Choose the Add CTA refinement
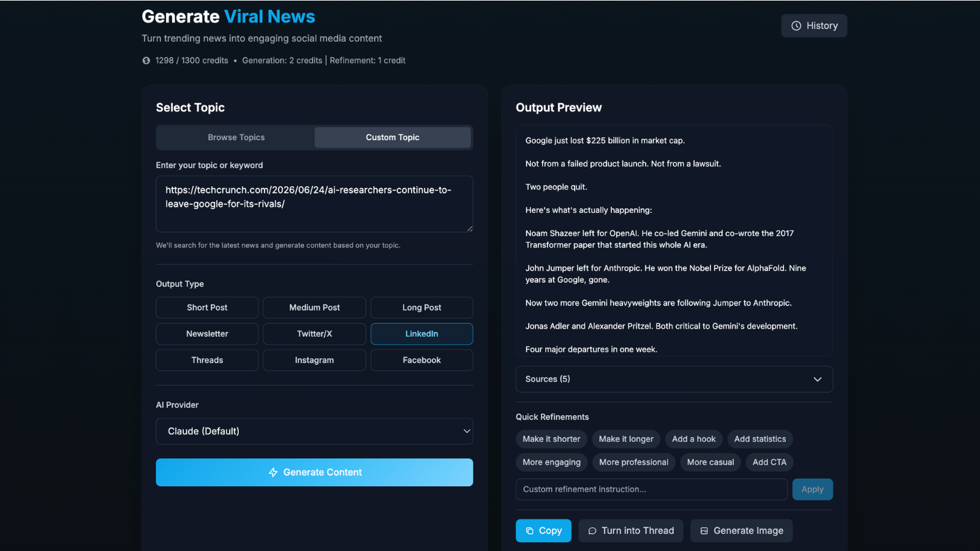This screenshot has height=551, width=980. [x=769, y=462]
